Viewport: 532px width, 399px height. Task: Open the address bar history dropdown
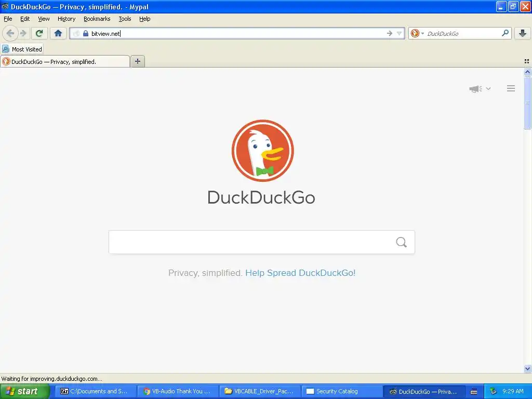click(400, 33)
